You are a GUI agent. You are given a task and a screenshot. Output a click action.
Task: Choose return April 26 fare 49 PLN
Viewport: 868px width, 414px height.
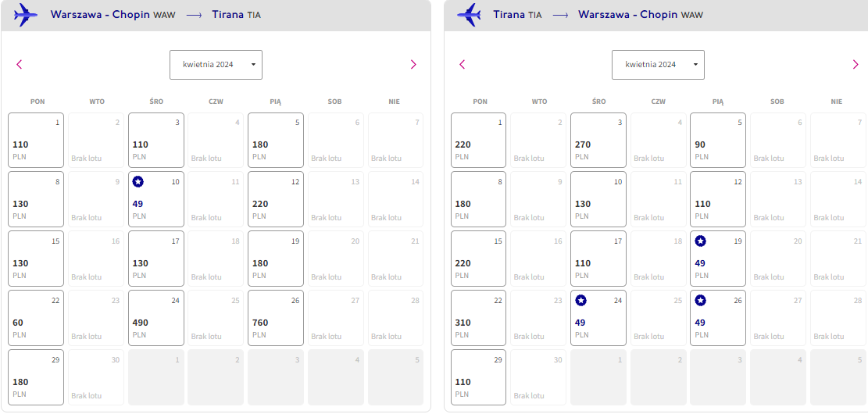coord(718,318)
